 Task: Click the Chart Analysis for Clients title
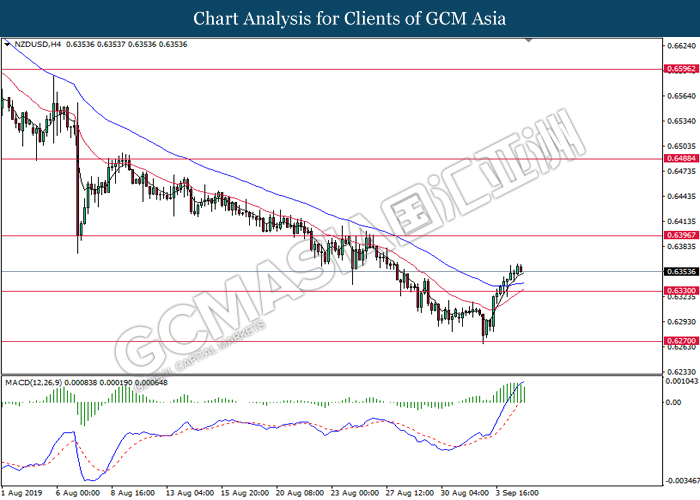point(350,19)
